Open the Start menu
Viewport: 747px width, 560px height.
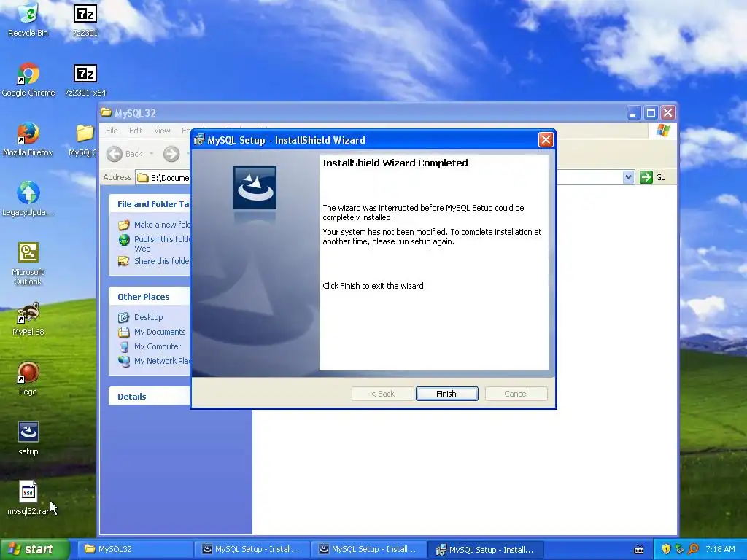pos(34,549)
